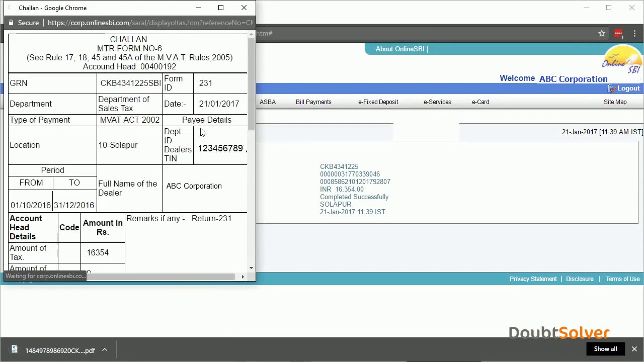Bookmark the page with the star icon
The height and width of the screenshot is (362, 644).
coord(602,33)
